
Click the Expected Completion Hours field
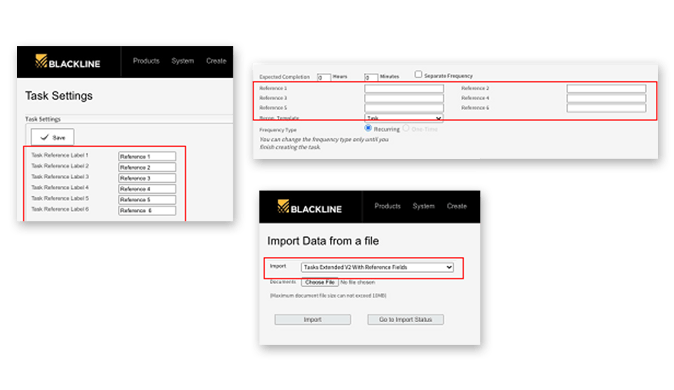(x=324, y=77)
